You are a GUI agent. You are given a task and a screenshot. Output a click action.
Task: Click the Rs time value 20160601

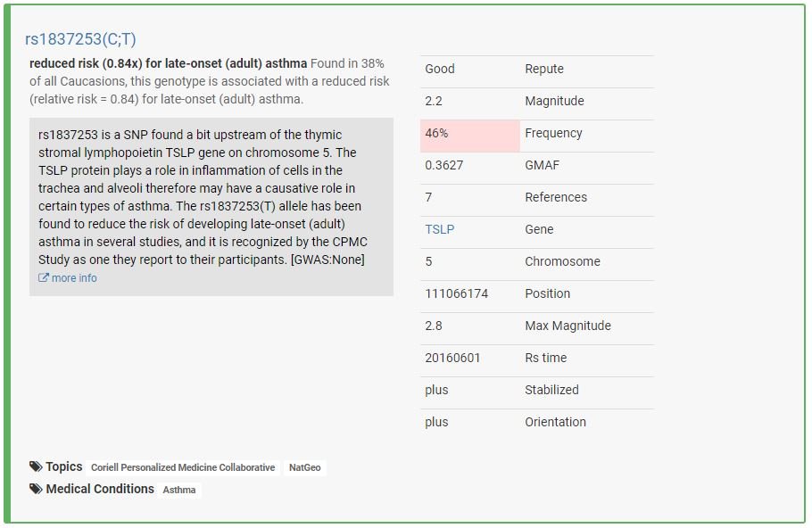click(452, 358)
